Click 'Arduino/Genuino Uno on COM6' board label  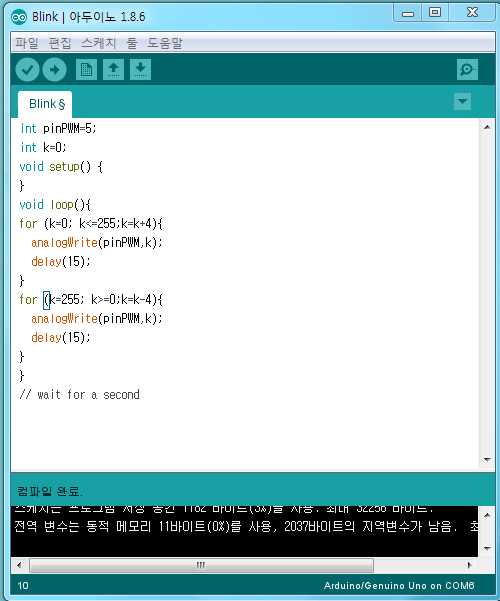tap(399, 586)
